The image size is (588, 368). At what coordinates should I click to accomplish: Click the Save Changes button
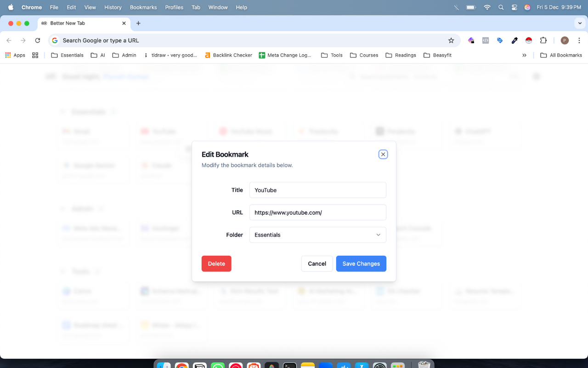pos(361,263)
